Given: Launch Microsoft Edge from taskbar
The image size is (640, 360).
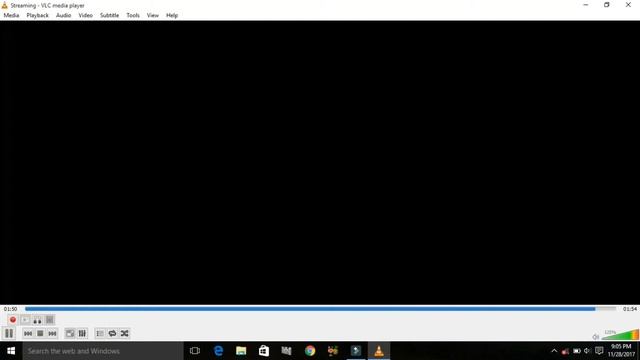Looking at the screenshot, I should click(x=218, y=351).
